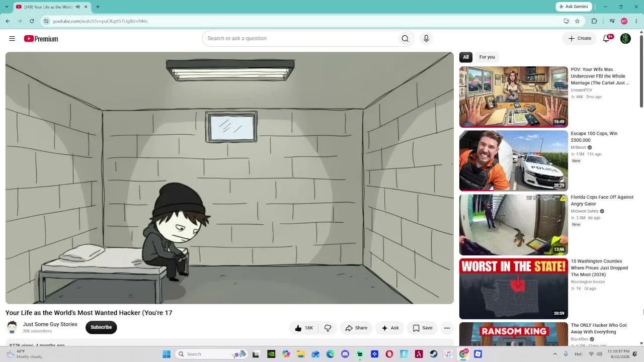Open Just Some Guy Stories channel avatar

pos(12,327)
